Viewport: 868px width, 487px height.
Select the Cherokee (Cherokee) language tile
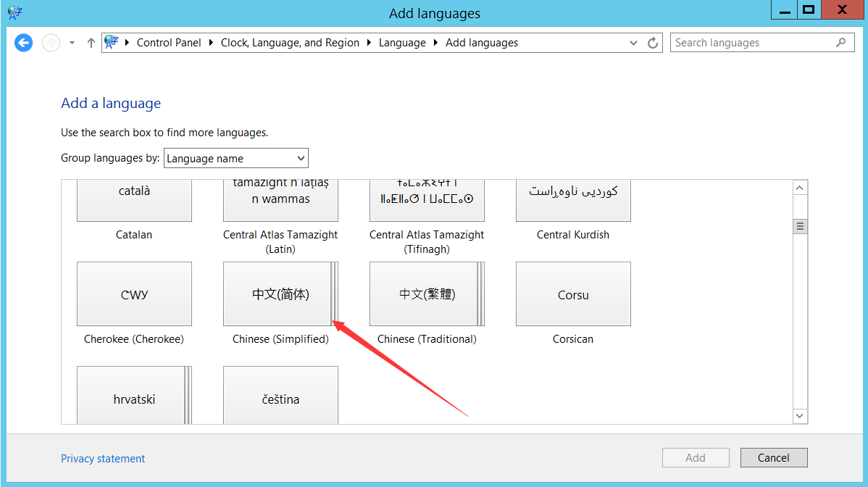tap(133, 294)
